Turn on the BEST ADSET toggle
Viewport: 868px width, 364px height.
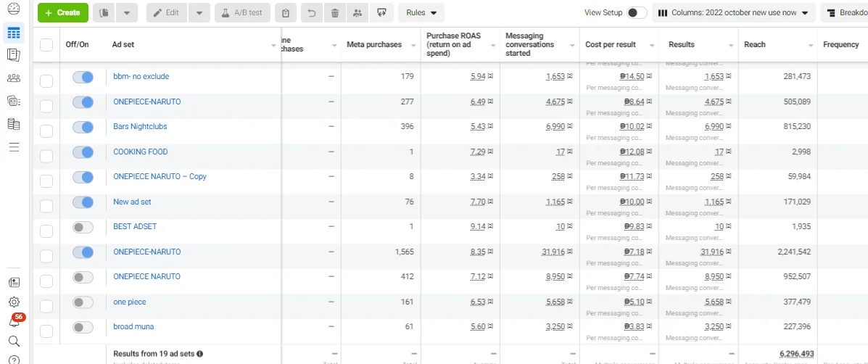(x=83, y=227)
